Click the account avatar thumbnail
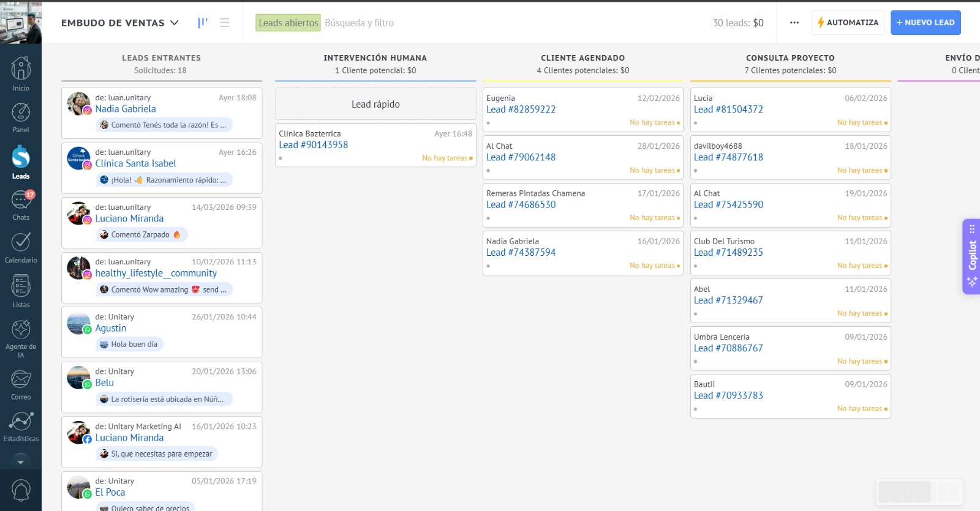 [21, 22]
